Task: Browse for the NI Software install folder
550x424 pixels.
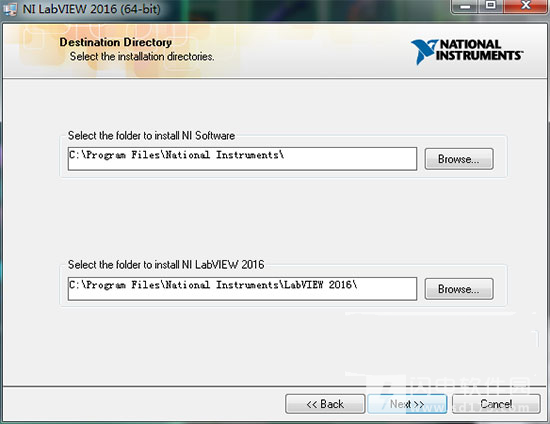Action: coord(459,159)
